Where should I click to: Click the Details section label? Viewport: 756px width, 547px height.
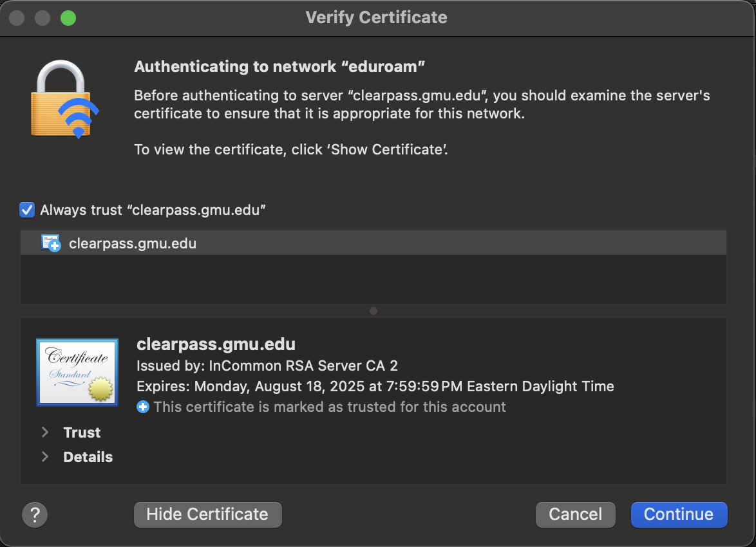click(88, 457)
